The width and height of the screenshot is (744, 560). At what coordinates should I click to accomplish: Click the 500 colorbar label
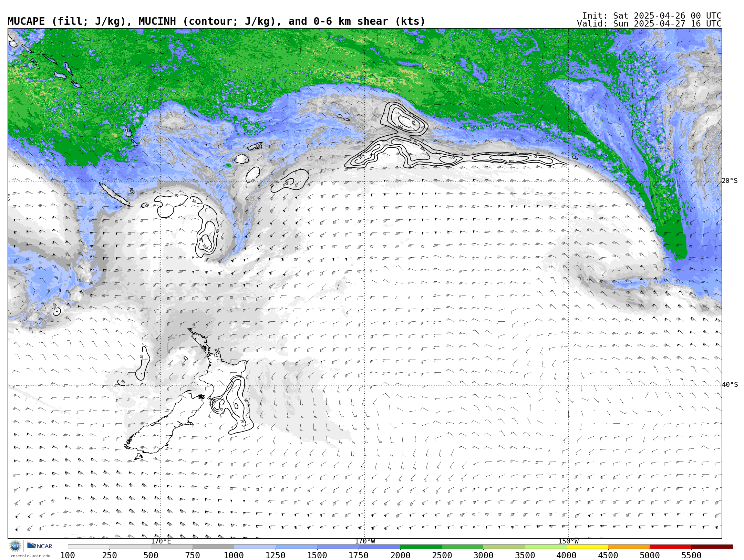click(x=151, y=555)
